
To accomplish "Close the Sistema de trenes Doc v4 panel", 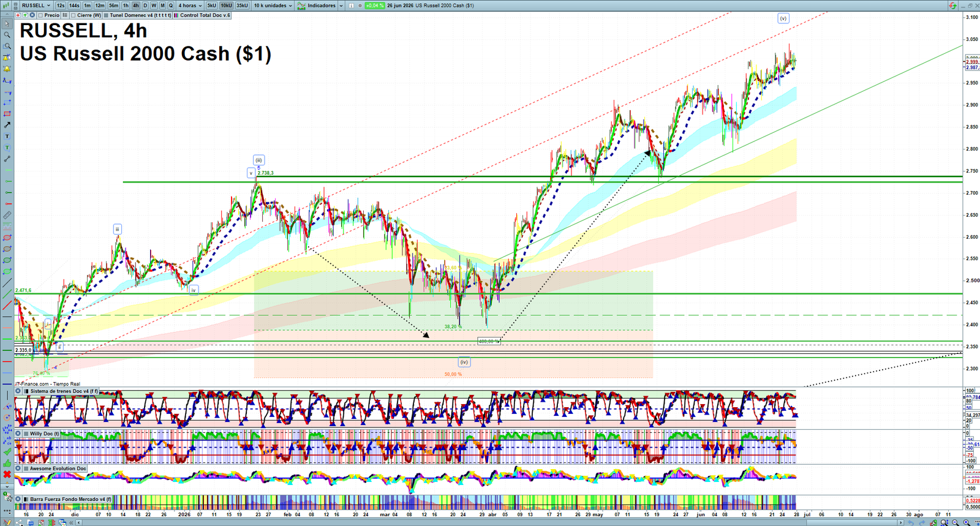I will (x=18, y=391).
